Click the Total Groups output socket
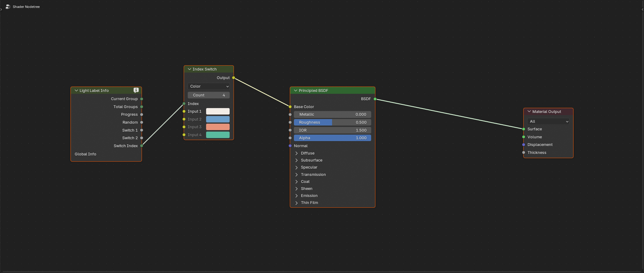This screenshot has height=273, width=644. (141, 107)
